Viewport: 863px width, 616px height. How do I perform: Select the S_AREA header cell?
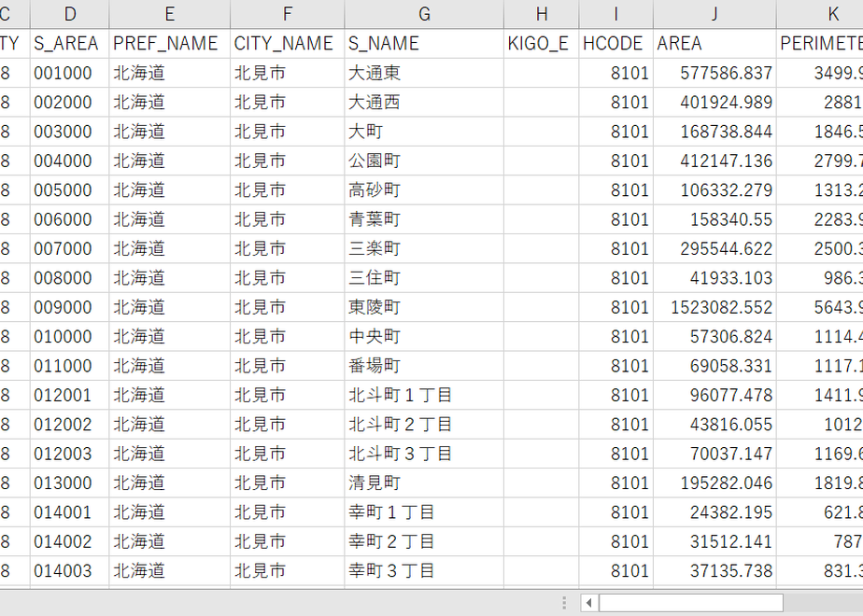tap(70, 44)
